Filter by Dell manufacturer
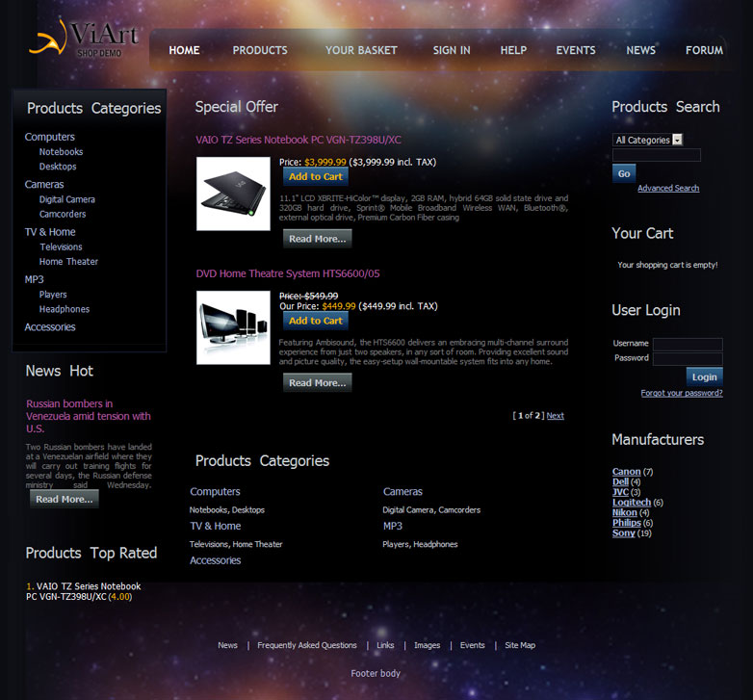This screenshot has width=753, height=700. [620, 481]
